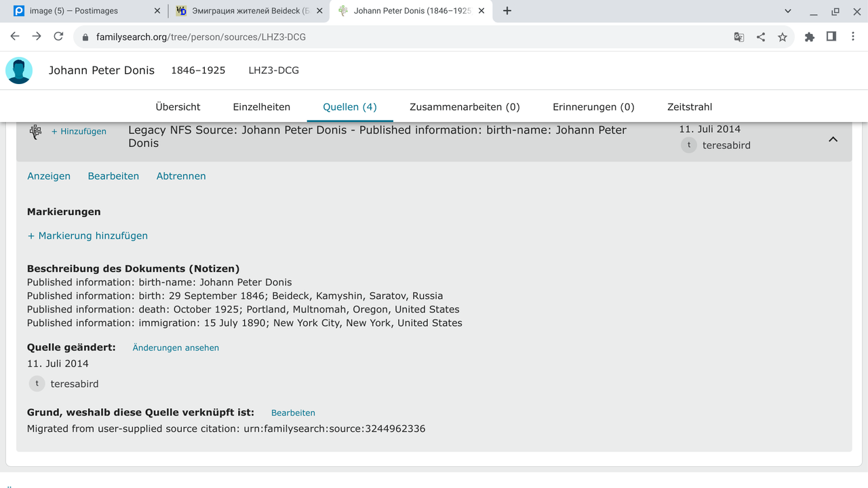Switch to the Эмиграция жителей Beideck tab
The width and height of the screenshot is (868, 488).
coord(248,11)
